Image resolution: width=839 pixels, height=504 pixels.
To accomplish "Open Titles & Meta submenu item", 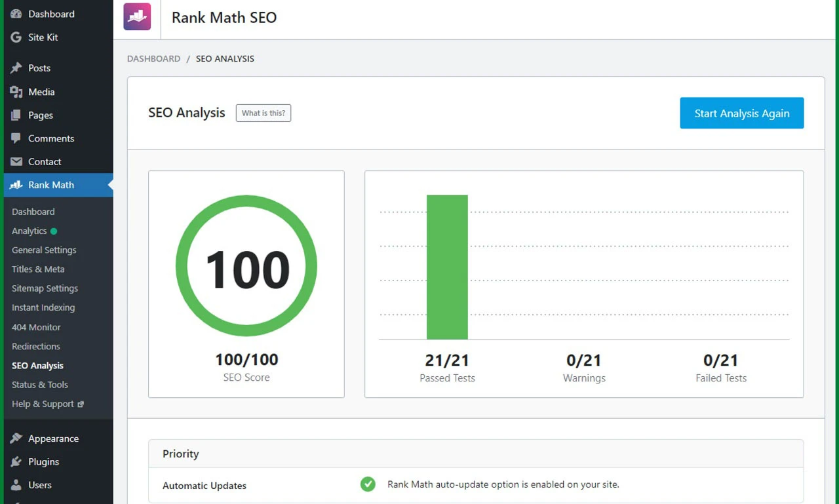I will [38, 269].
